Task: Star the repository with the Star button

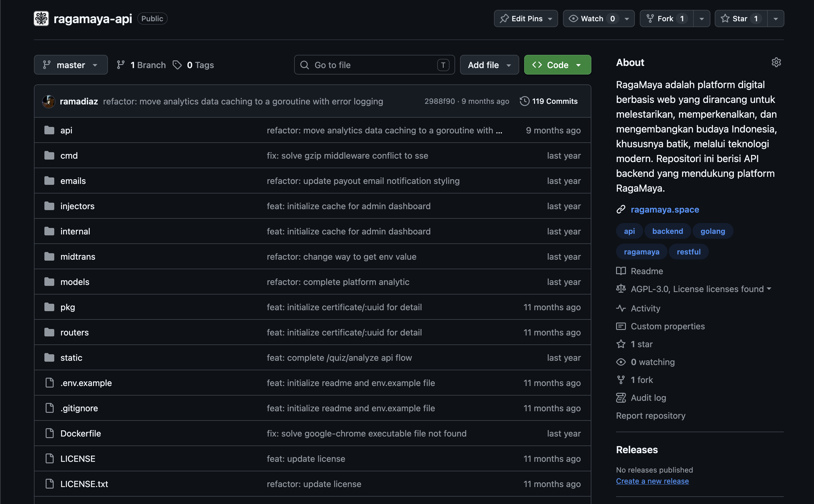Action: 741,18
